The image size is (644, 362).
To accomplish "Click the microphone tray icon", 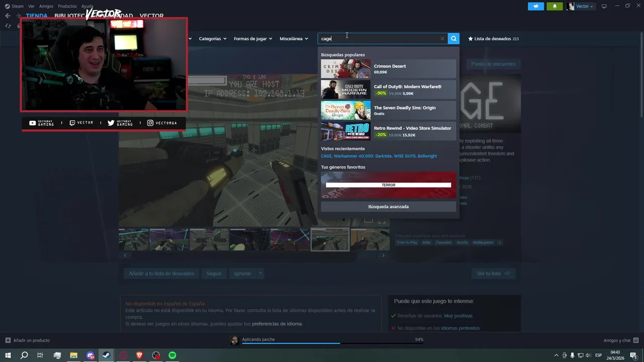I will pyautogui.click(x=572, y=355).
